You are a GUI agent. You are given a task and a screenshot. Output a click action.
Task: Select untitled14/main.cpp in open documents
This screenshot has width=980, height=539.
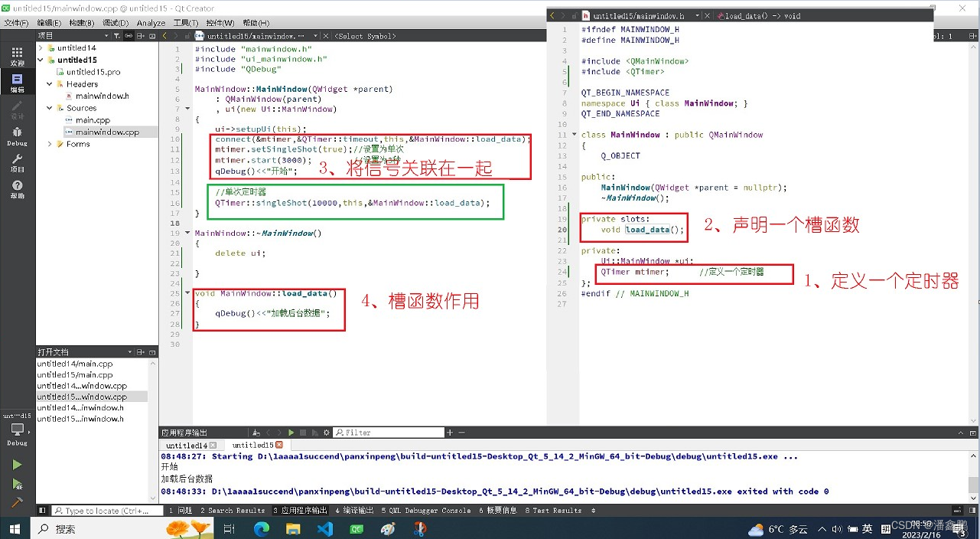[x=75, y=364]
